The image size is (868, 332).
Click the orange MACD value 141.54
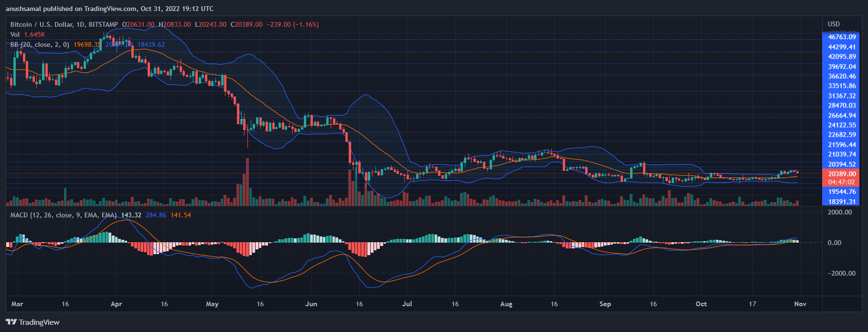[x=181, y=215]
